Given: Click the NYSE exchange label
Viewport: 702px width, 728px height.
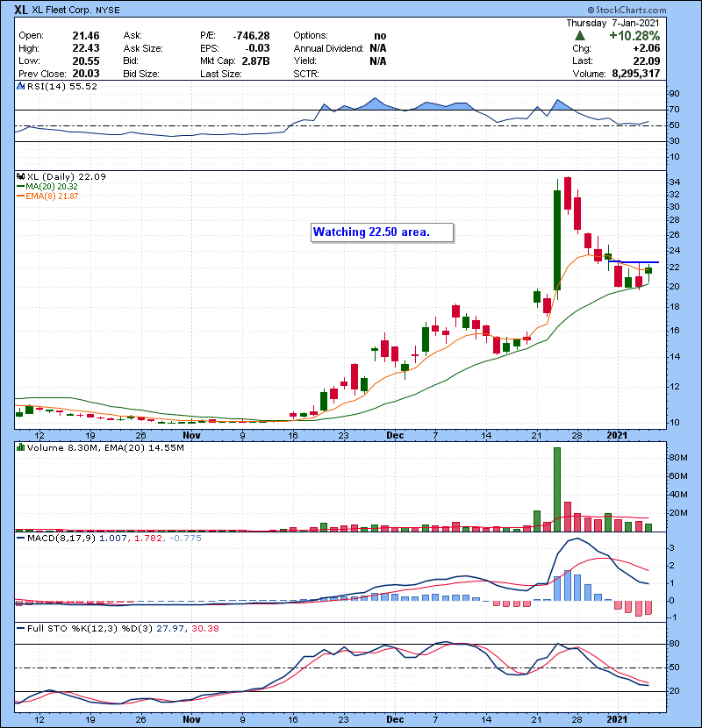Looking at the screenshot, I should [x=108, y=11].
